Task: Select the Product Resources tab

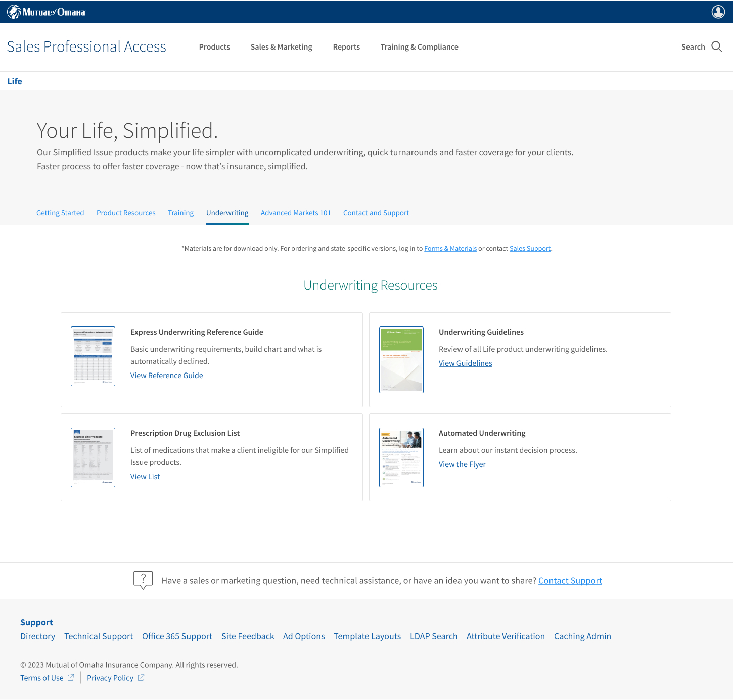Action: tap(126, 213)
